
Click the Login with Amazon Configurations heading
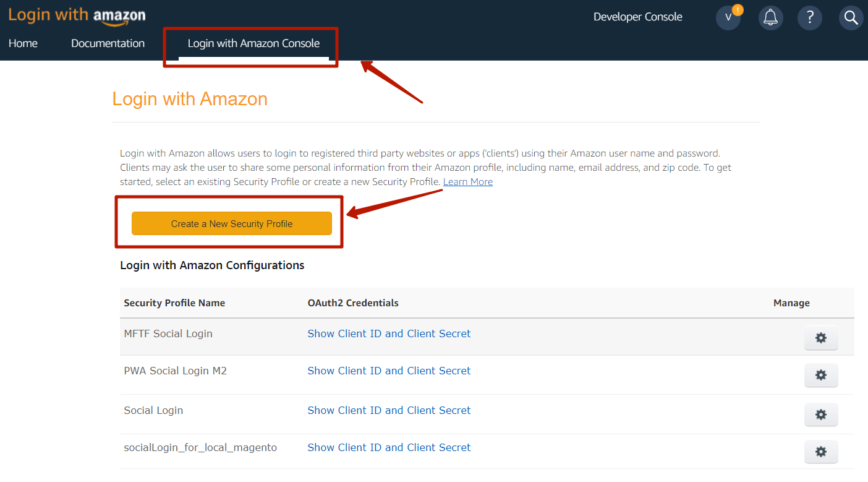pos(212,265)
